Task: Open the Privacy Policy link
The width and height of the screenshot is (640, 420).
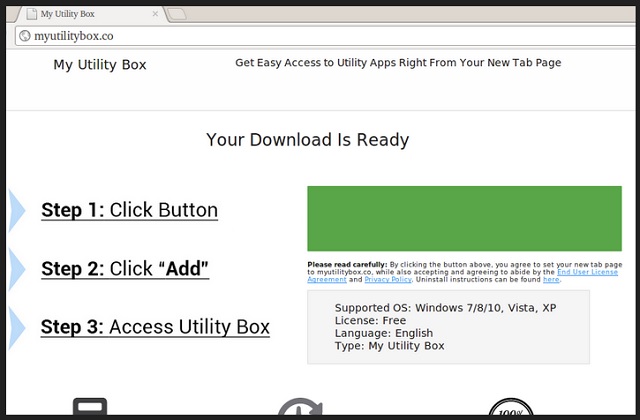Action: click(388, 280)
